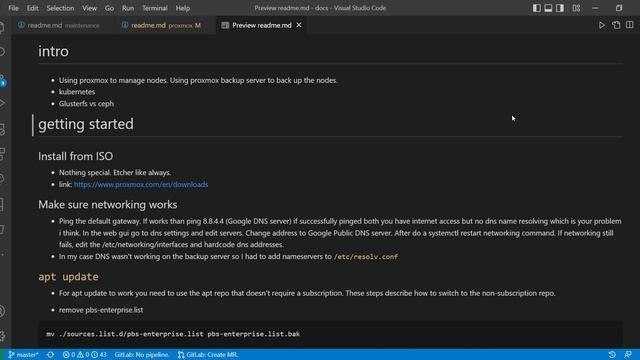Minimize the VS Code window
640x360 pixels.
(x=595, y=8)
